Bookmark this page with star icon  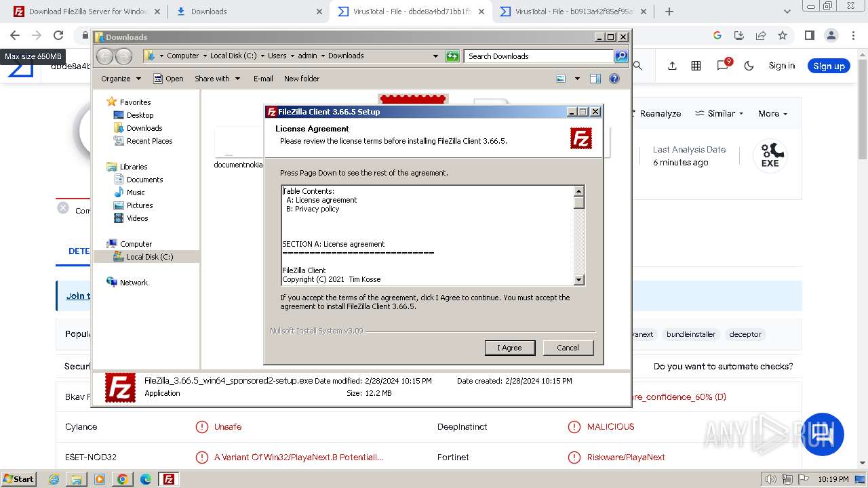(x=783, y=35)
